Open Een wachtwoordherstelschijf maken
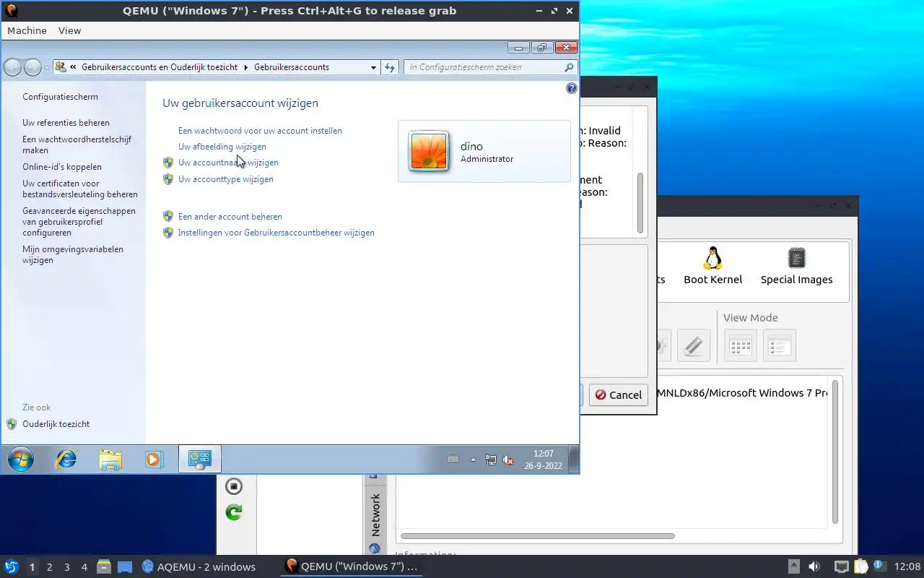Viewport: 924px width, 578px height. (x=77, y=144)
